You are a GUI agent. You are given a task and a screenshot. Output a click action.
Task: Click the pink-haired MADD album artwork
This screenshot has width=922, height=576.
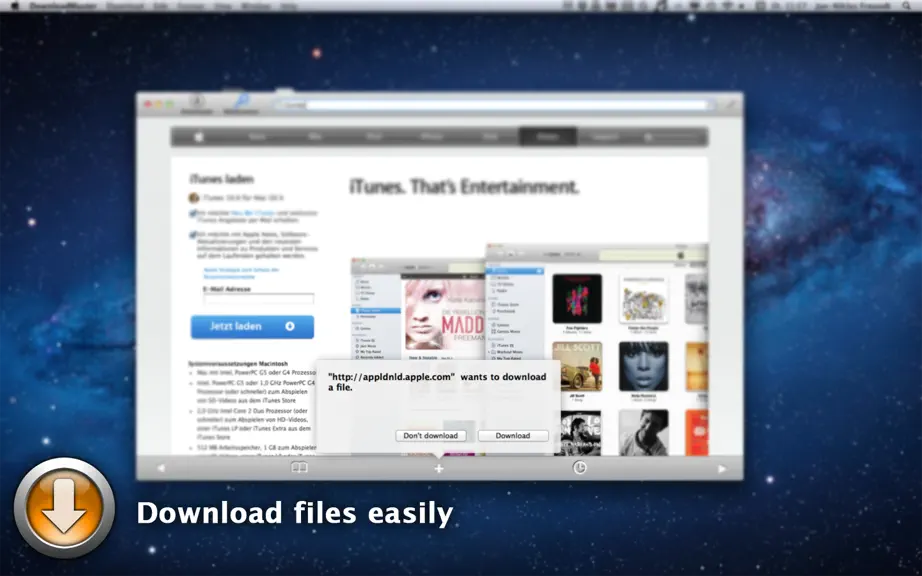443,315
